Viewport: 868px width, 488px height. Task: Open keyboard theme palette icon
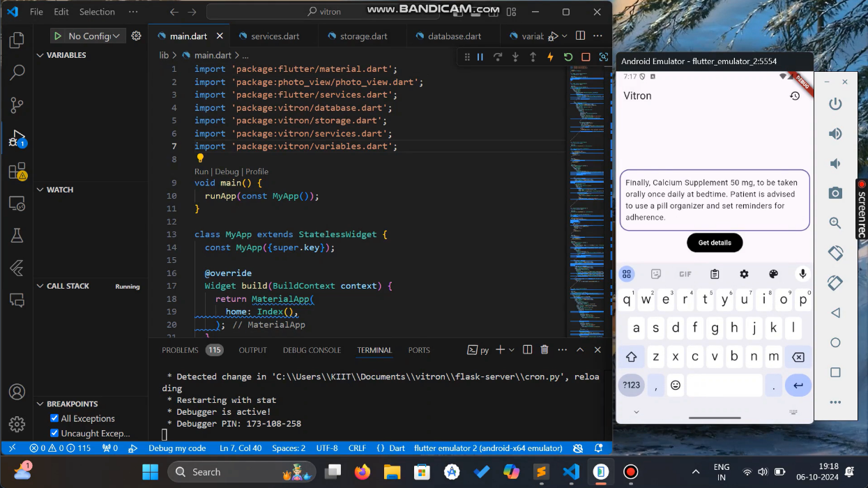pyautogui.click(x=773, y=274)
